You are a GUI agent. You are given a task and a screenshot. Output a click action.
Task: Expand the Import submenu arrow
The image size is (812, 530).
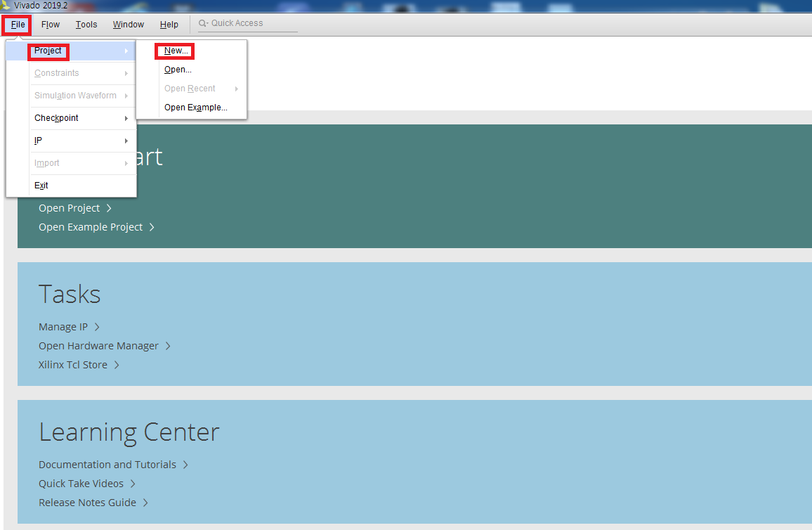point(126,163)
